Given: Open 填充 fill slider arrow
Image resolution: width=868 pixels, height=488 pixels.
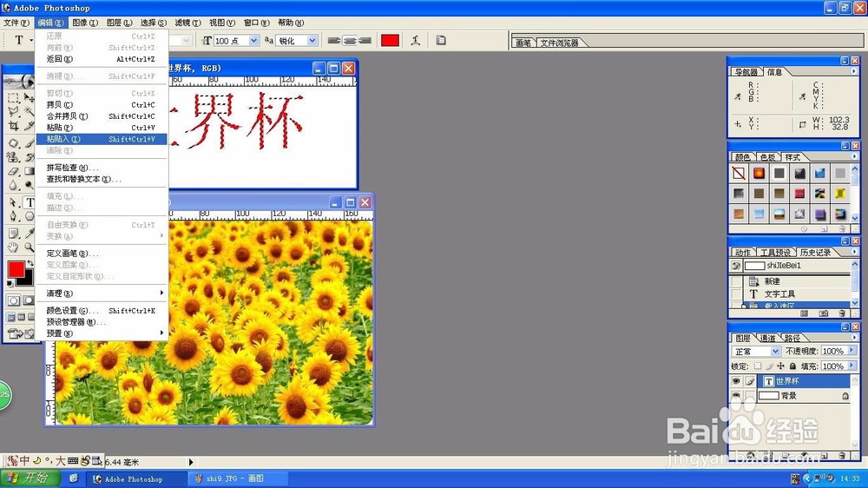Looking at the screenshot, I should [x=852, y=366].
